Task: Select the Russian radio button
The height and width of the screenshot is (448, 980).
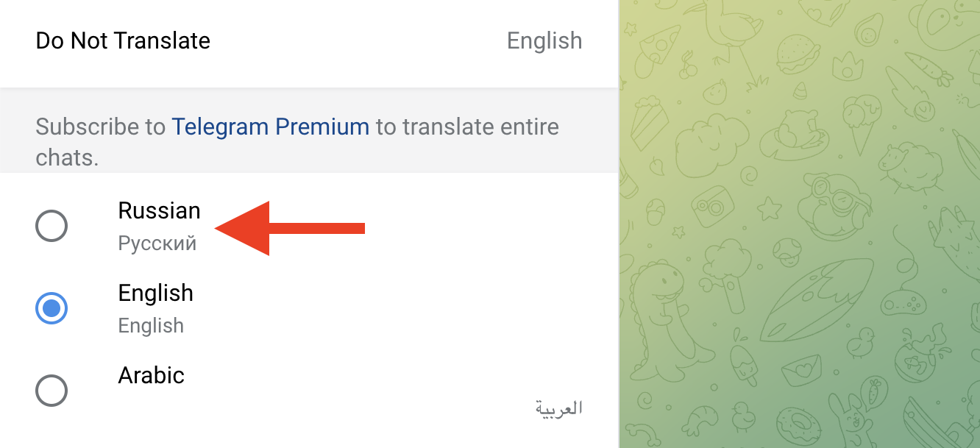Action: pos(52,226)
